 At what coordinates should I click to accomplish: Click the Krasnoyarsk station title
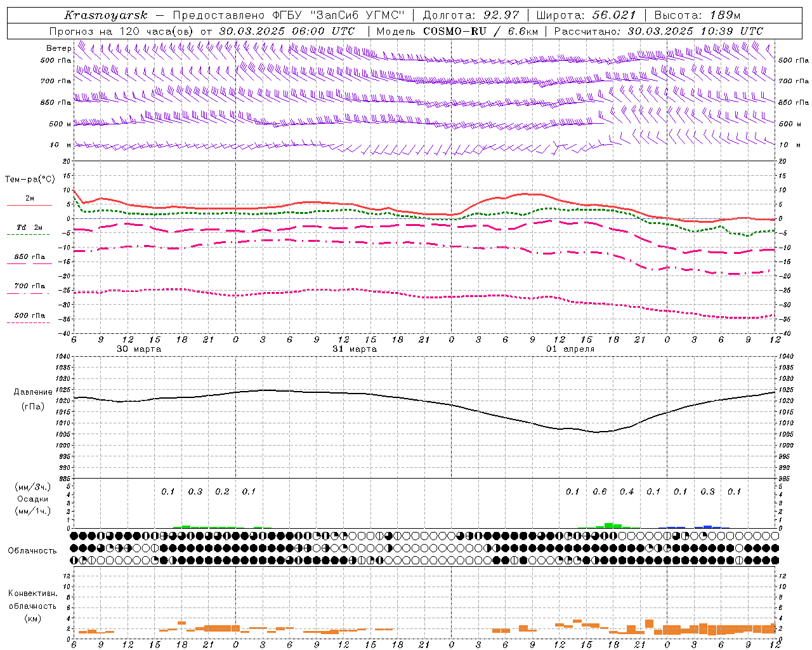pos(105,15)
